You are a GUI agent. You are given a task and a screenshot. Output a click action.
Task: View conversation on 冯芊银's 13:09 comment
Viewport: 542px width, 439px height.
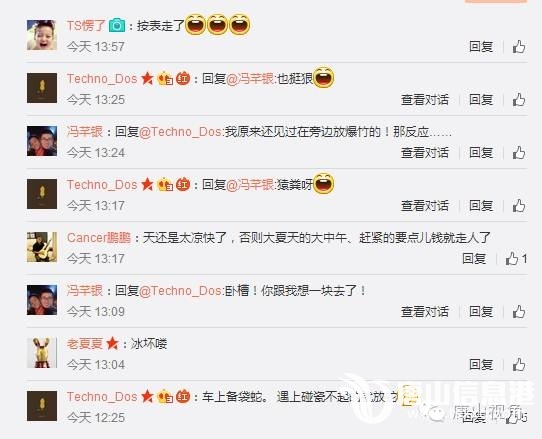[x=425, y=312]
